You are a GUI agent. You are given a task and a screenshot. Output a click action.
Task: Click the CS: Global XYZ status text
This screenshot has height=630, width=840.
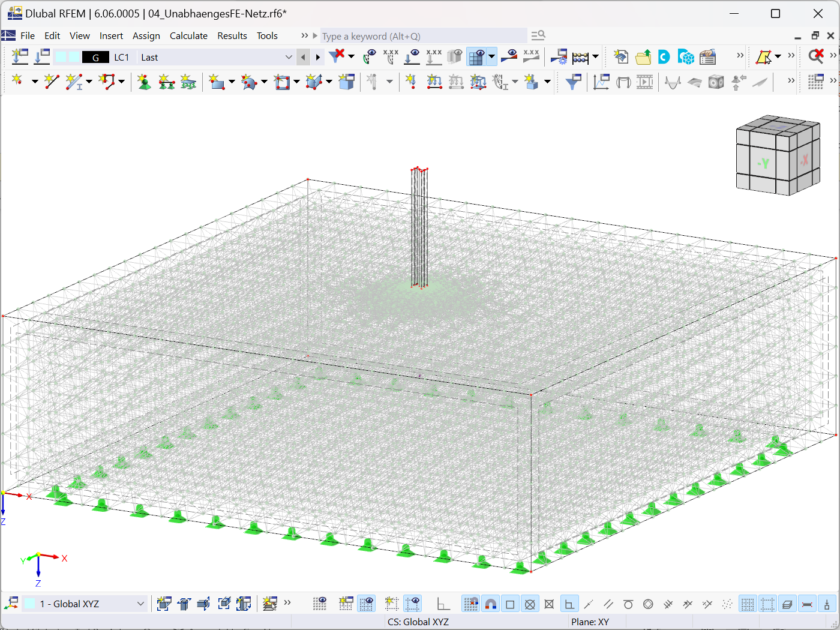tap(418, 622)
